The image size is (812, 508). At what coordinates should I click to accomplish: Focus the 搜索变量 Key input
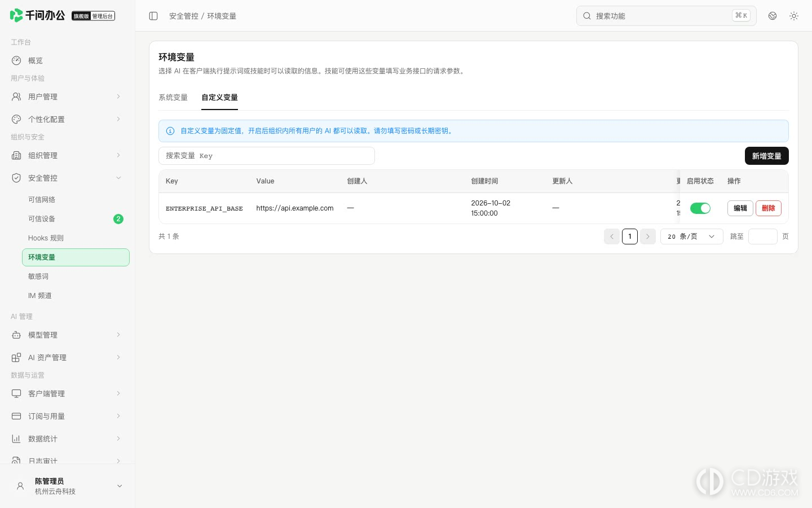click(267, 156)
